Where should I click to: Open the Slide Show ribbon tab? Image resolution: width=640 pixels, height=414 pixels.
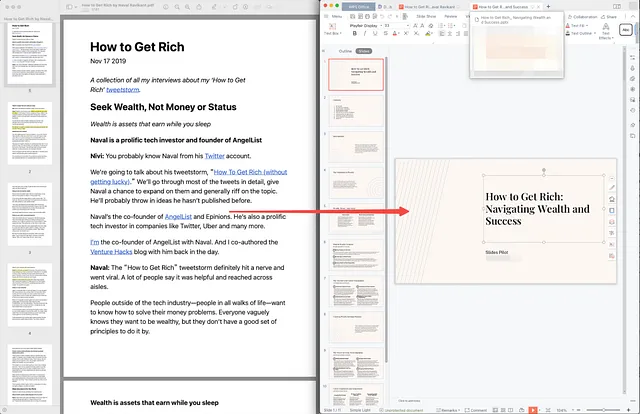click(426, 16)
